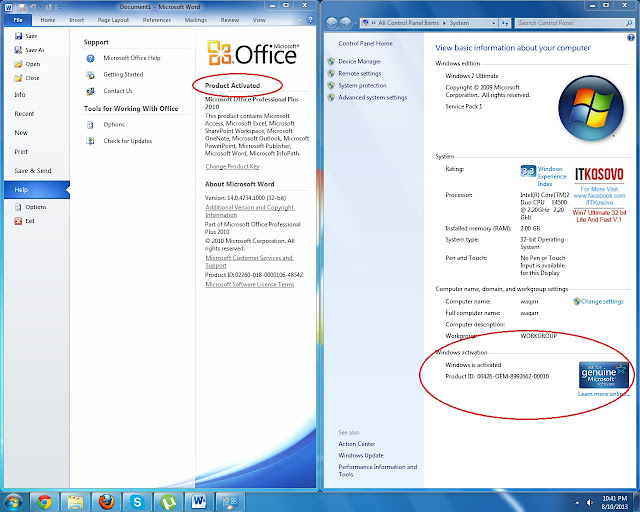640x512 pixels.
Task: Switch to the Page Layout tab
Action: click(x=113, y=20)
